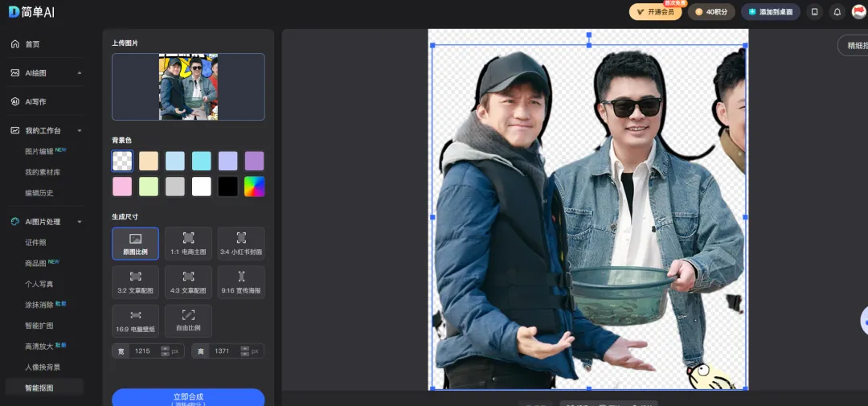The height and width of the screenshot is (406, 868).
Task: Click the right-middle canvas selection handle
Action: point(745,217)
